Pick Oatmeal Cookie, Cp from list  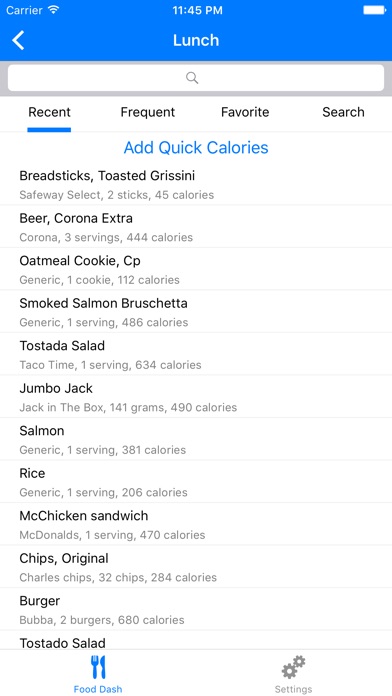pos(196,269)
